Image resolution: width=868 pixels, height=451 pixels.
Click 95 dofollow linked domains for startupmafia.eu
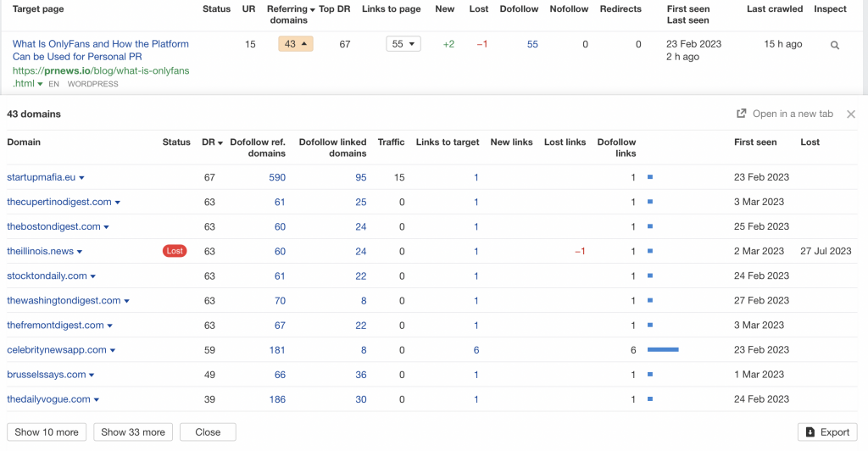pyautogui.click(x=361, y=178)
